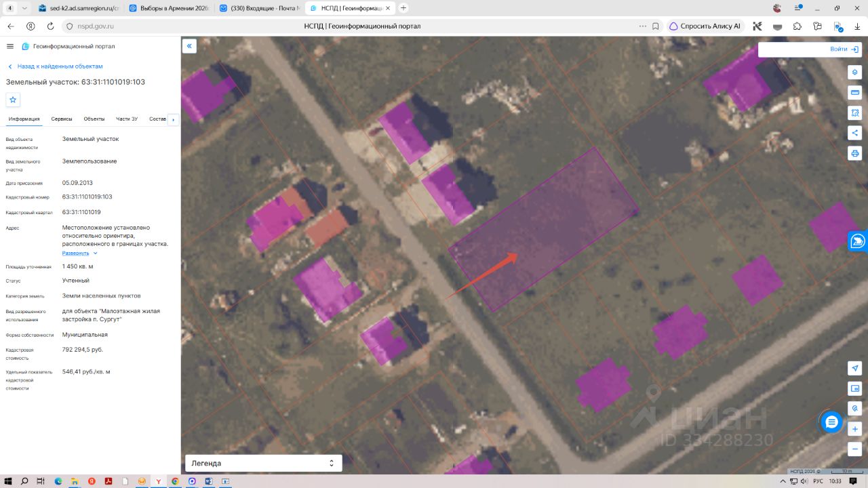This screenshot has width=868, height=488.
Task: Click the print map icon
Action: tap(854, 153)
